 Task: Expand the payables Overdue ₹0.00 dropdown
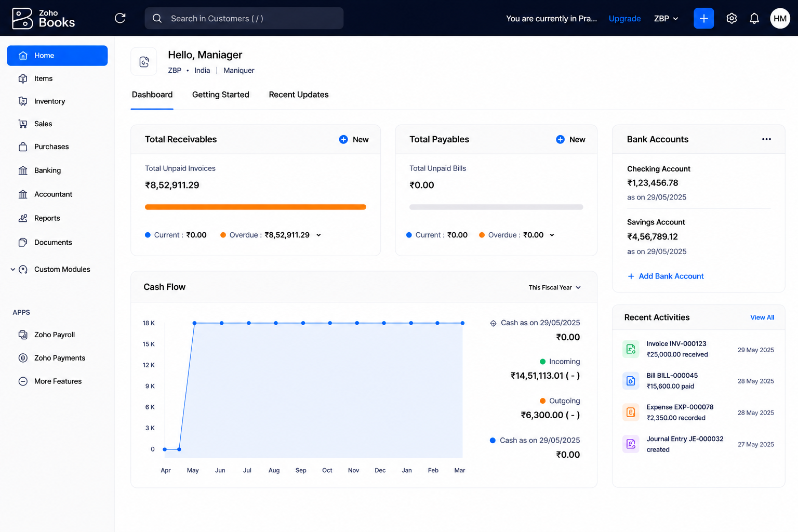(x=552, y=235)
